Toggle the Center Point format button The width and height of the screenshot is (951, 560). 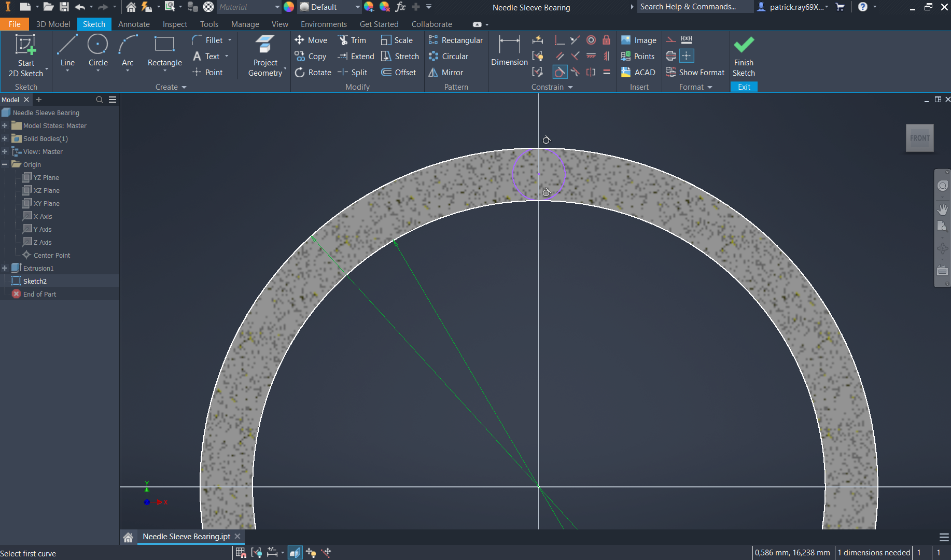[x=687, y=56]
